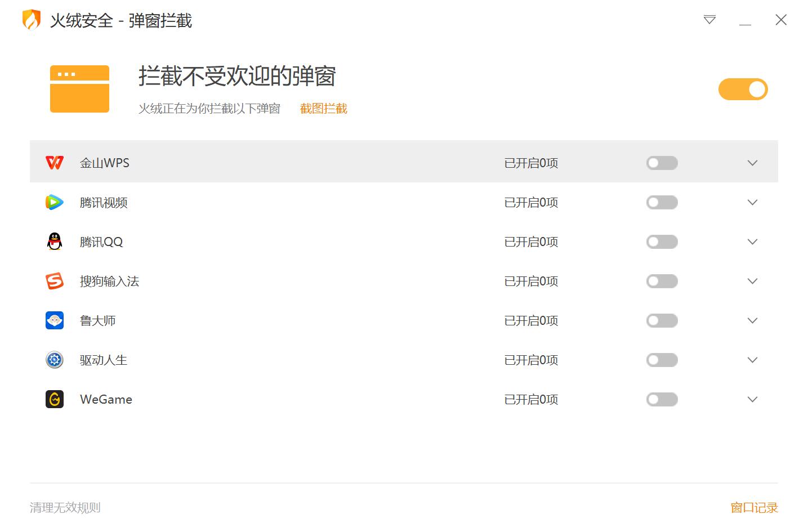
Task: Click 清理无效规则 at the bottom left
Action: click(65, 507)
